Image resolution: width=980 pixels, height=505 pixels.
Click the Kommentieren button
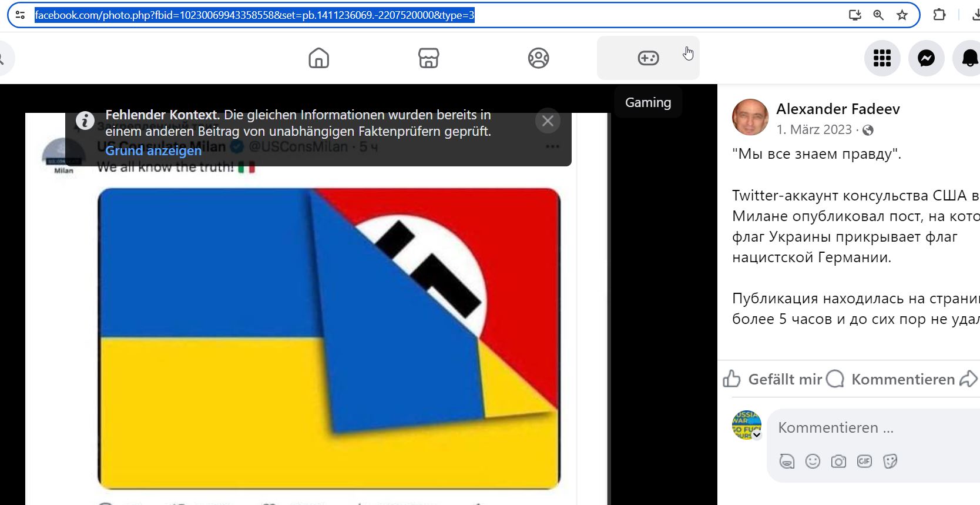tap(890, 379)
